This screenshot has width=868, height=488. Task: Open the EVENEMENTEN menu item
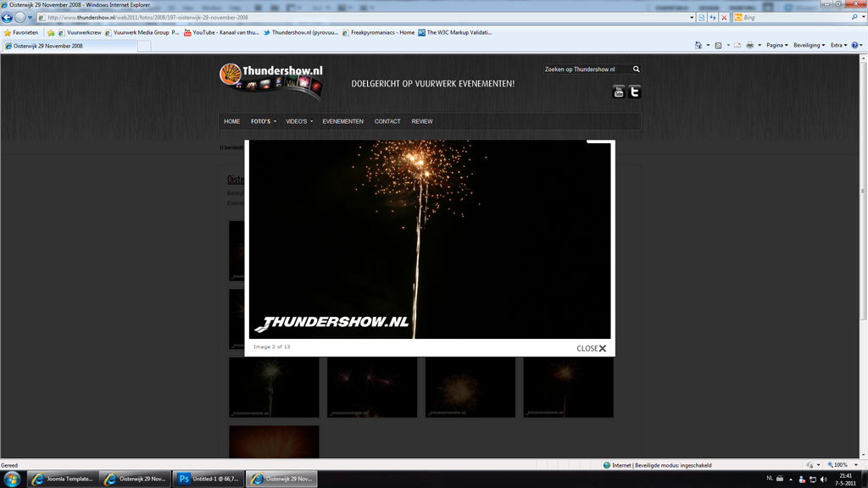click(343, 122)
